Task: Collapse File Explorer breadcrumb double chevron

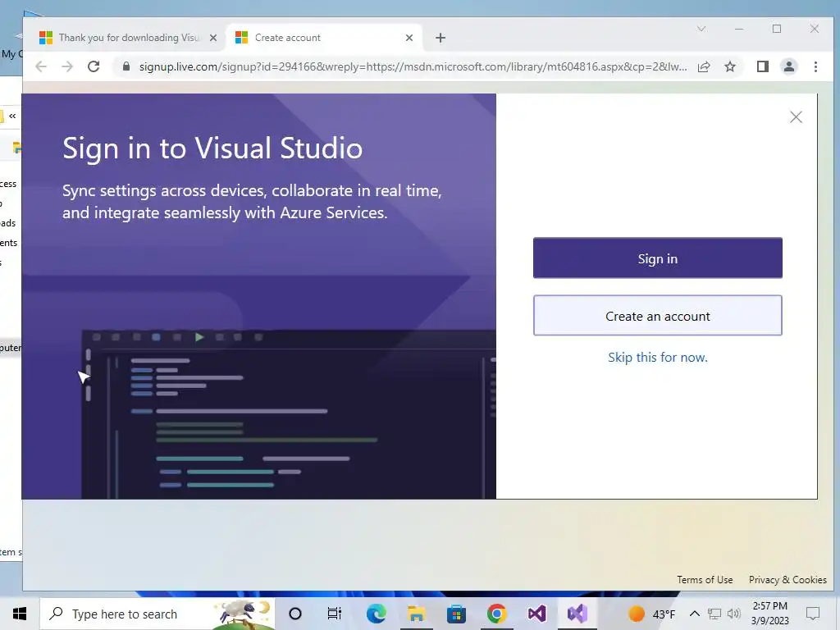Action: (x=12, y=116)
